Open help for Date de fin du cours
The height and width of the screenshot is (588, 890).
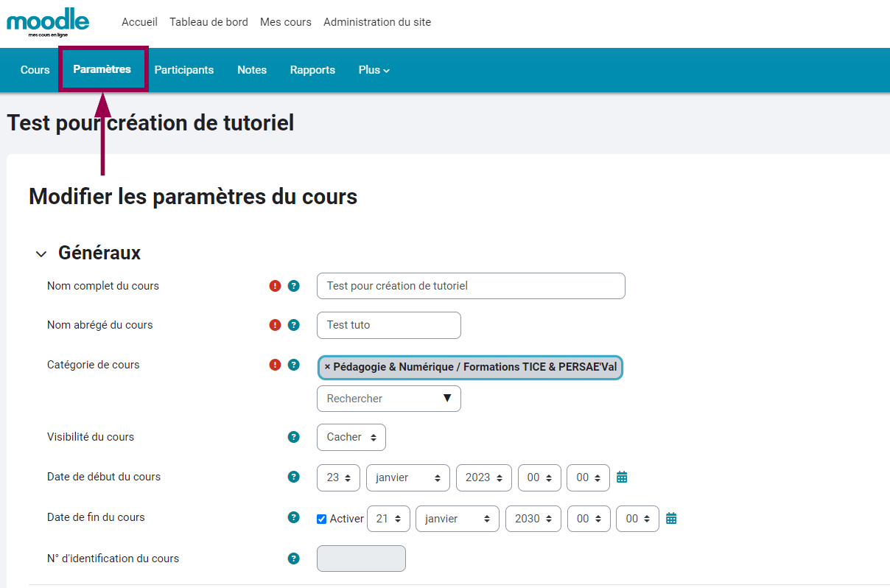(x=294, y=517)
